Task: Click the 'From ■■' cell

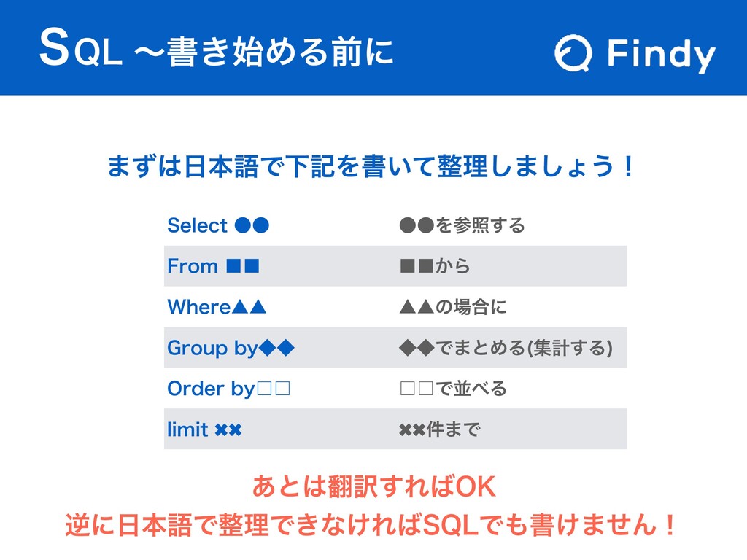Action: coord(214,266)
